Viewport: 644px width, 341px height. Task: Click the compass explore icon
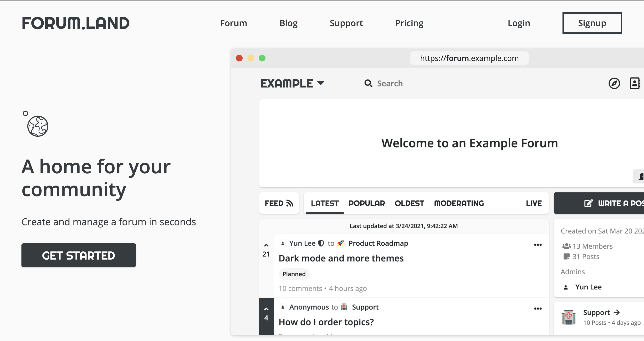point(614,83)
